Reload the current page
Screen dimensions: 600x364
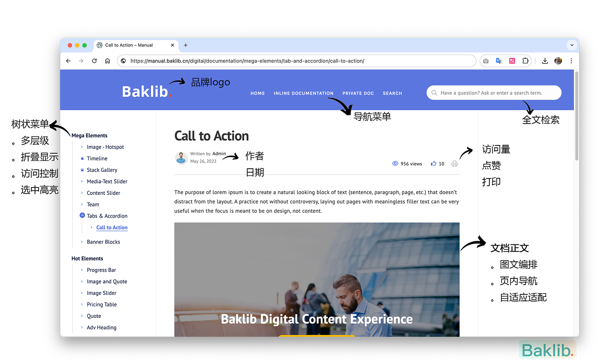94,61
